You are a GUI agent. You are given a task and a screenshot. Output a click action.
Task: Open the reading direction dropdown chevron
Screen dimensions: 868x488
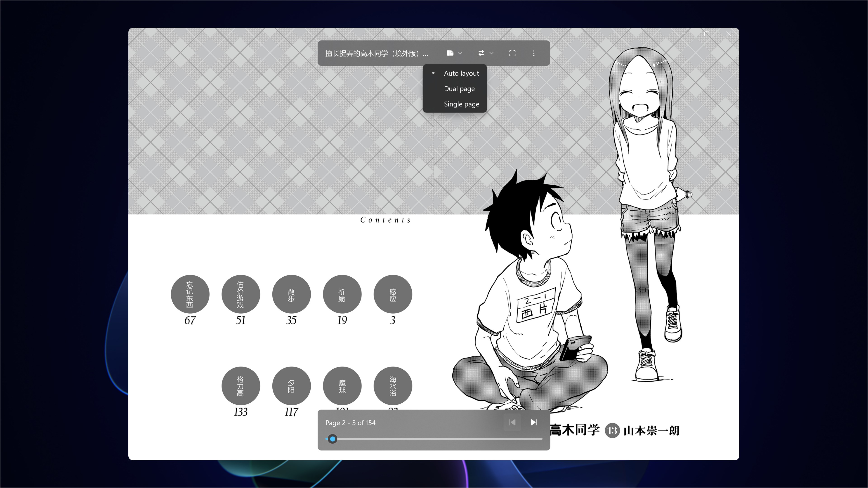point(491,53)
